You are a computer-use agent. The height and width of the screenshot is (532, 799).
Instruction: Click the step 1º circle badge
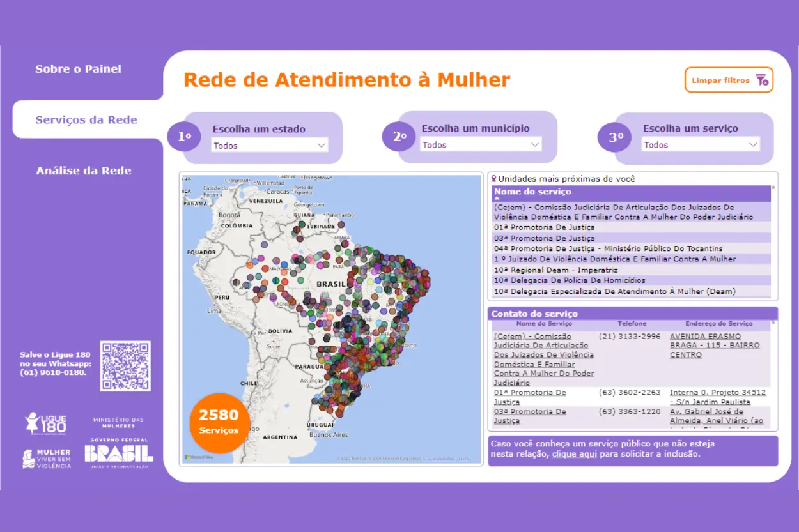184,136
